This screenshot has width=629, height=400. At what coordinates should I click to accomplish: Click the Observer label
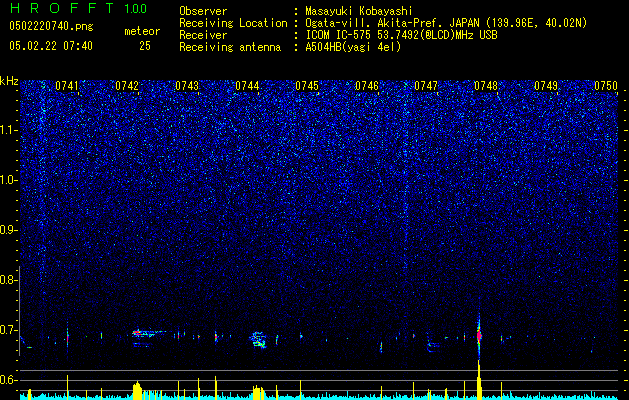point(203,11)
